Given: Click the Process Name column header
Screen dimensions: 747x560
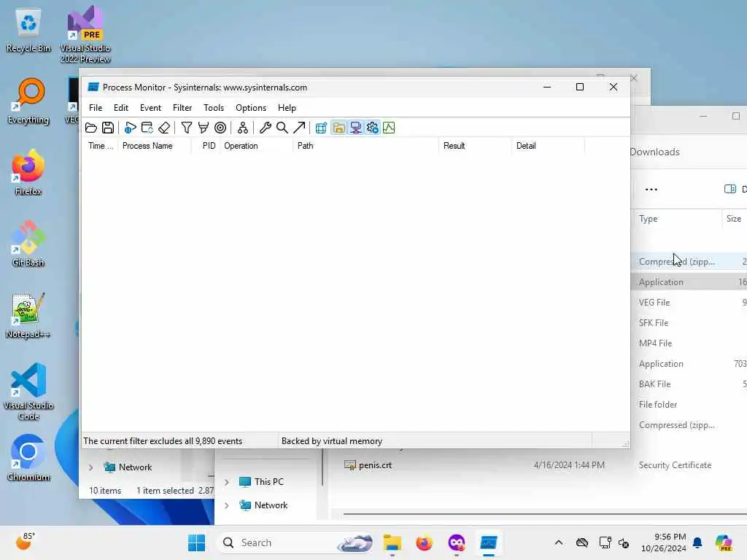Looking at the screenshot, I should [x=154, y=146].
